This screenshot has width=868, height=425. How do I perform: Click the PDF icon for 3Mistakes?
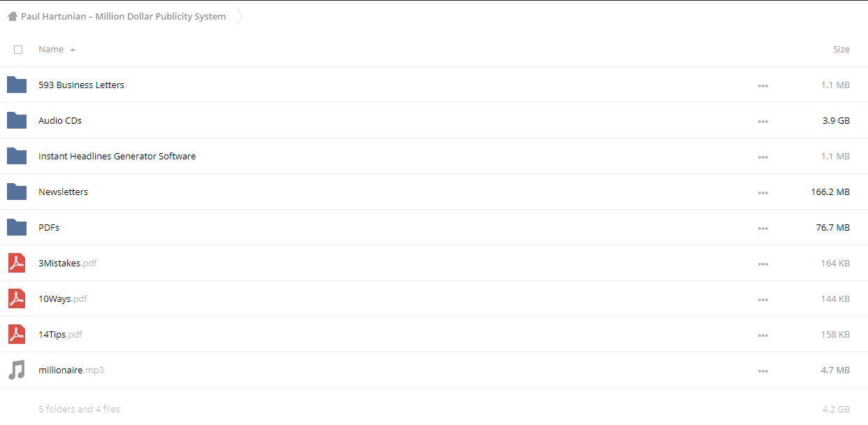(x=17, y=263)
